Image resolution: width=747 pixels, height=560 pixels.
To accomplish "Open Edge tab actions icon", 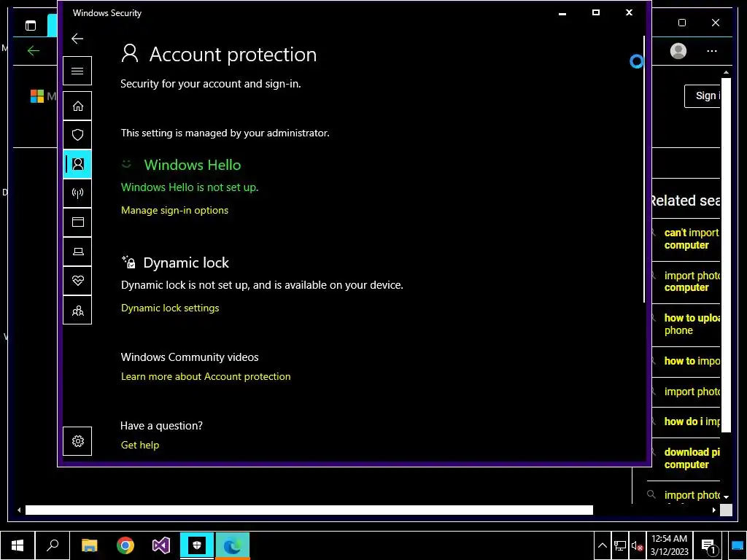I will pos(31,26).
